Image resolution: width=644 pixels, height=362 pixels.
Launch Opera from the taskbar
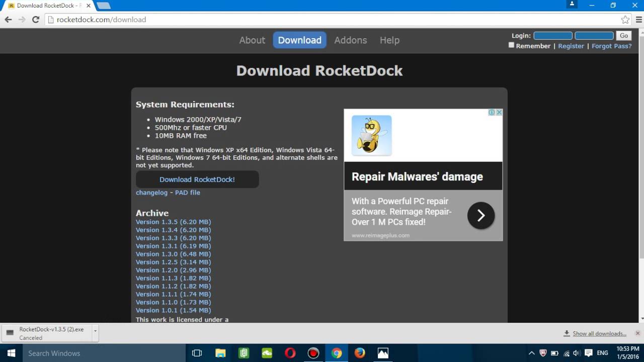click(290, 353)
